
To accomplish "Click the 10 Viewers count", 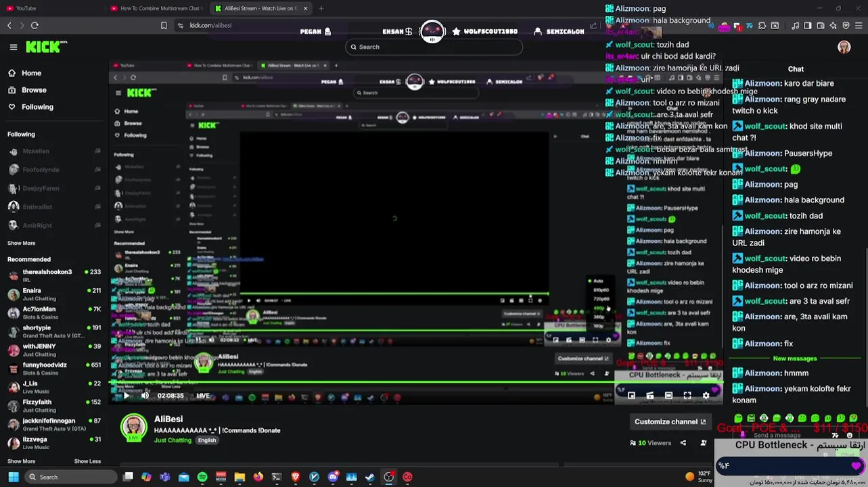I will click(x=651, y=443).
